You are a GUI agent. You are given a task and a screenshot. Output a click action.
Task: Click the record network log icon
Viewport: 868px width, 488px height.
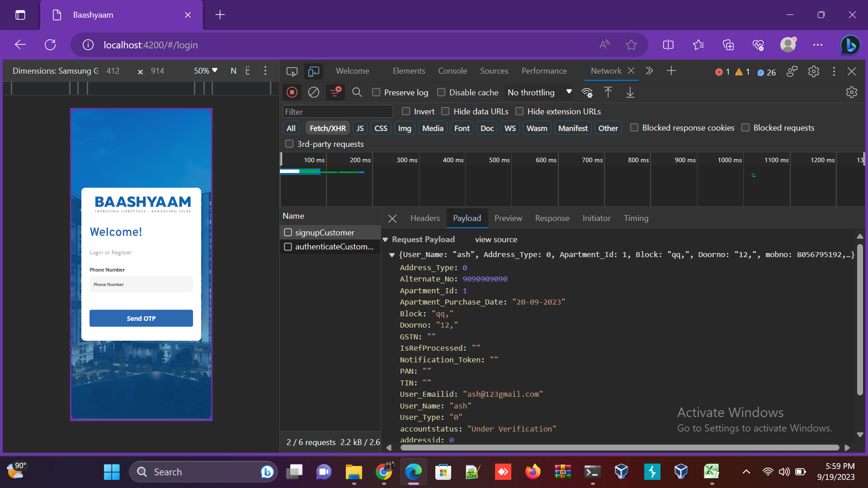coord(292,93)
